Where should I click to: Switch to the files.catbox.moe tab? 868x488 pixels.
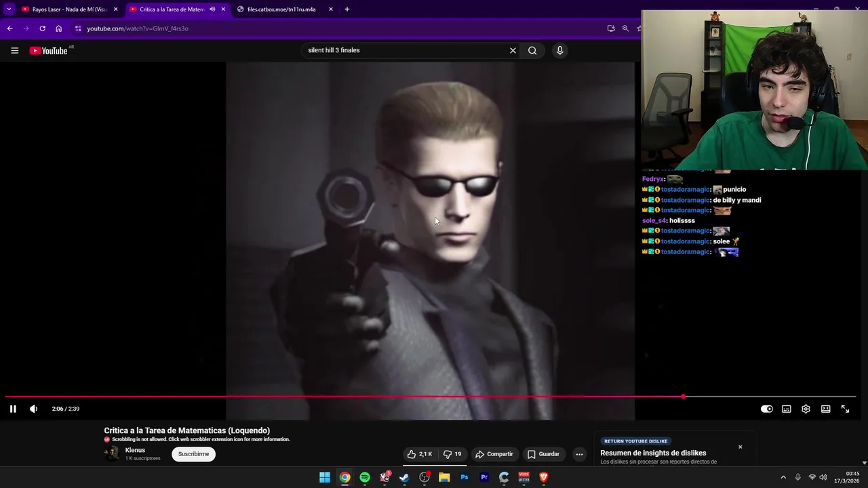tap(281, 9)
